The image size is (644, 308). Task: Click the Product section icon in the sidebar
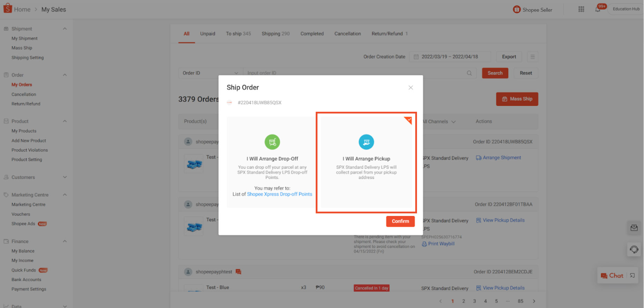pyautogui.click(x=6, y=121)
